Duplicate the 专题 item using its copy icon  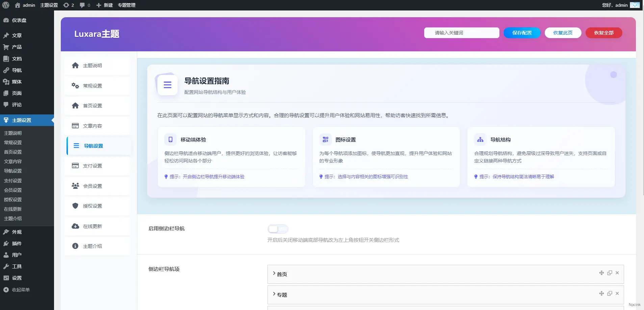tap(610, 293)
